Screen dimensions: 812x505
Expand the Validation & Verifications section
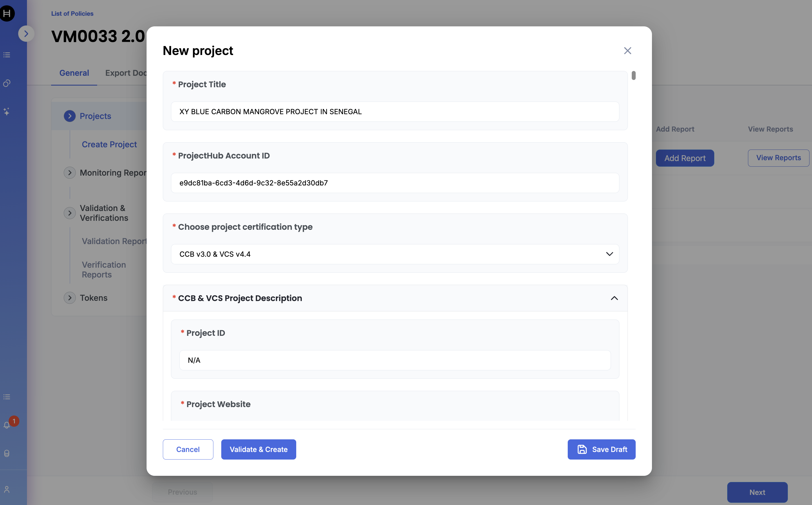pyautogui.click(x=70, y=213)
